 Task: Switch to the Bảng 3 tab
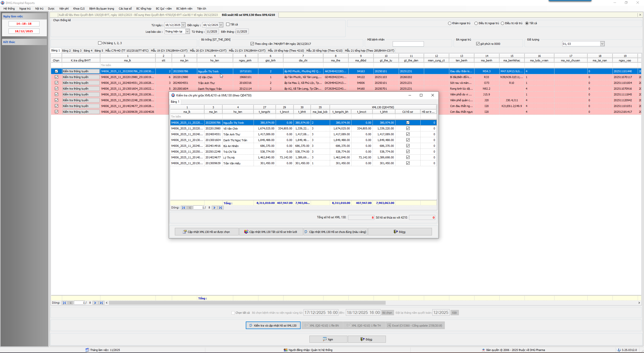coord(77,51)
